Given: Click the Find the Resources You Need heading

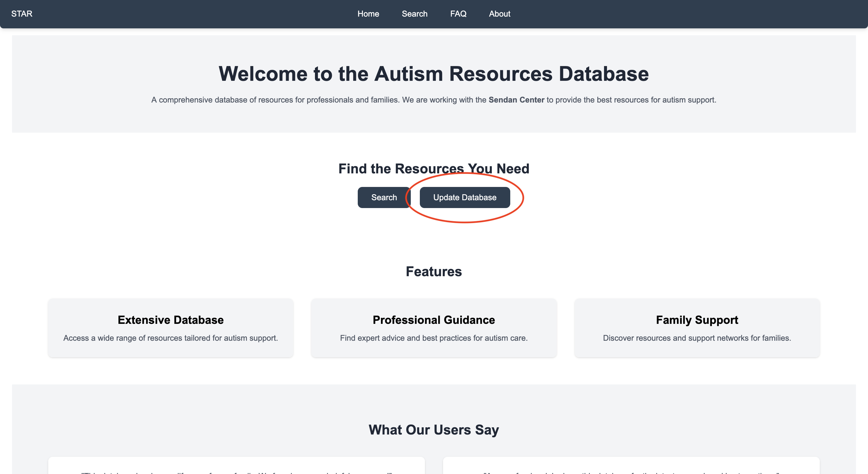Looking at the screenshot, I should point(434,168).
